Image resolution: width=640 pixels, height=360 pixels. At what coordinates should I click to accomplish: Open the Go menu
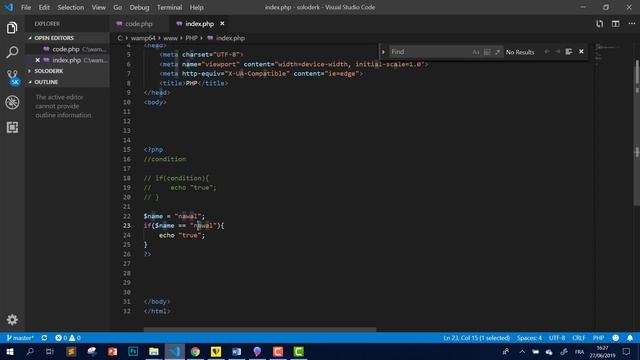pos(118,7)
